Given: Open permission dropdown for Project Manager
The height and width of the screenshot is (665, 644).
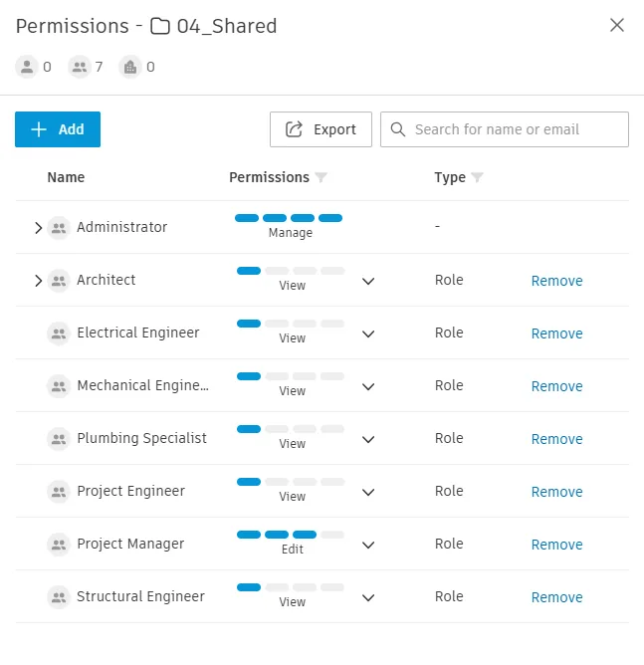Looking at the screenshot, I should (368, 545).
